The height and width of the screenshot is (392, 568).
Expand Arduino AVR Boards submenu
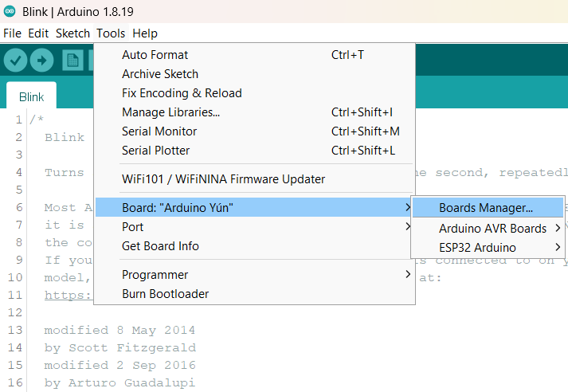(488, 228)
